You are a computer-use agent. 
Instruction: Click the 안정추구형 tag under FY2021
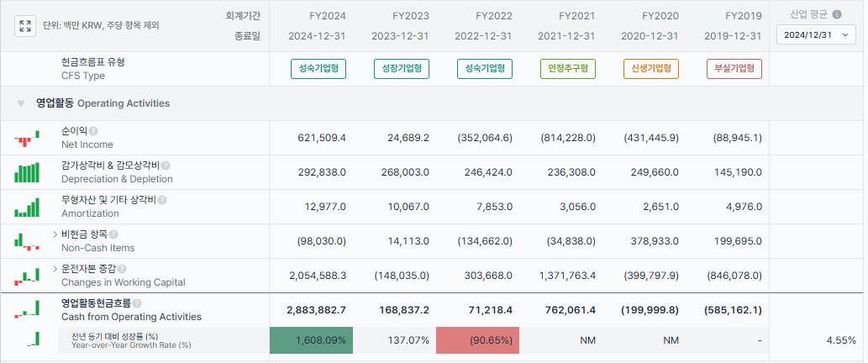[x=568, y=69]
